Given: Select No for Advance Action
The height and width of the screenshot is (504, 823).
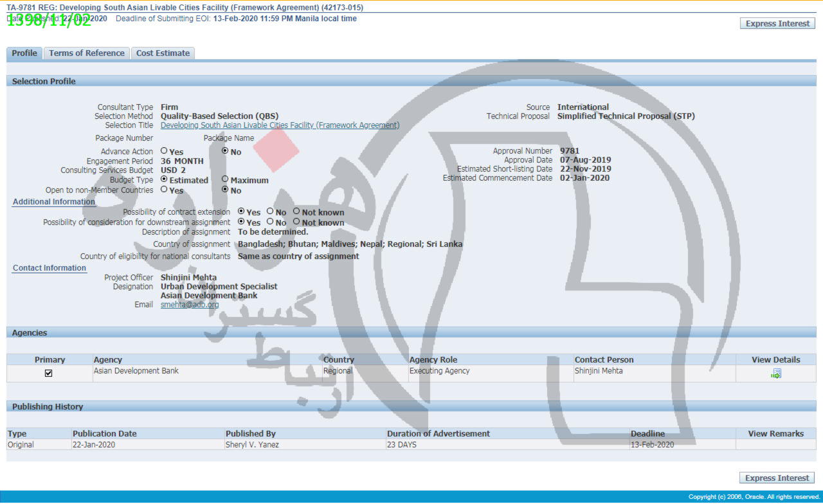Looking at the screenshot, I should click(225, 151).
